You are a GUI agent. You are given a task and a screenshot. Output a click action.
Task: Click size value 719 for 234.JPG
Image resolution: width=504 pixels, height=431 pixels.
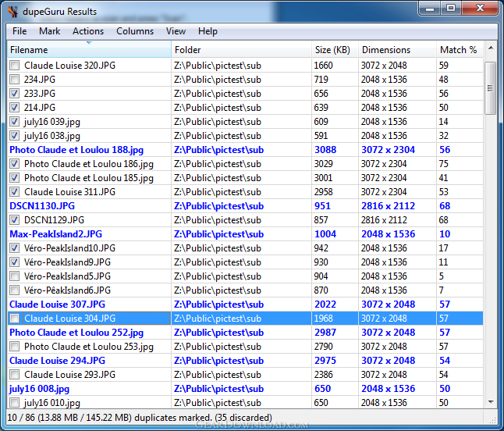coord(321,79)
